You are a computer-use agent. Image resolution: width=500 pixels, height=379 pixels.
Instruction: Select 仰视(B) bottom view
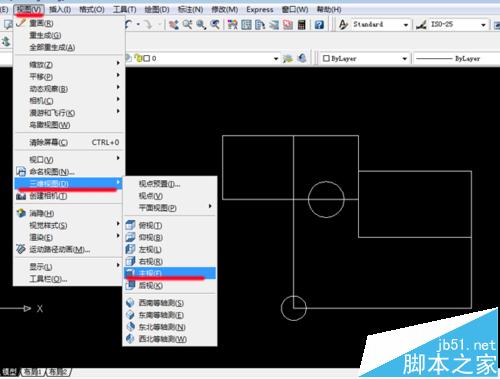pos(170,237)
